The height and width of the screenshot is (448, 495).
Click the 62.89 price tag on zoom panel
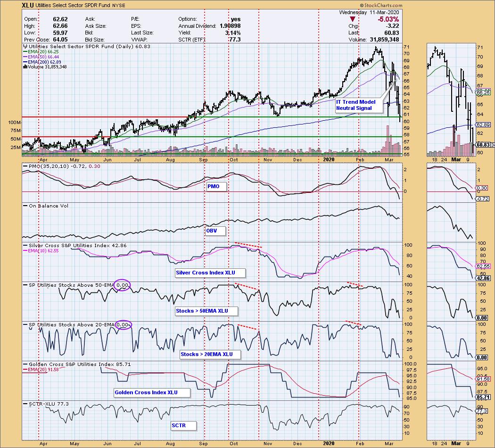(x=483, y=124)
